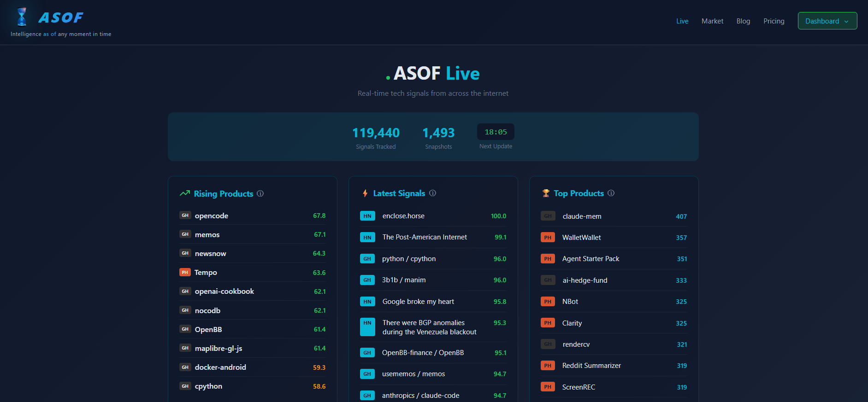Click the ASOF hourglass logo icon
This screenshot has width=868, height=402.
click(22, 17)
